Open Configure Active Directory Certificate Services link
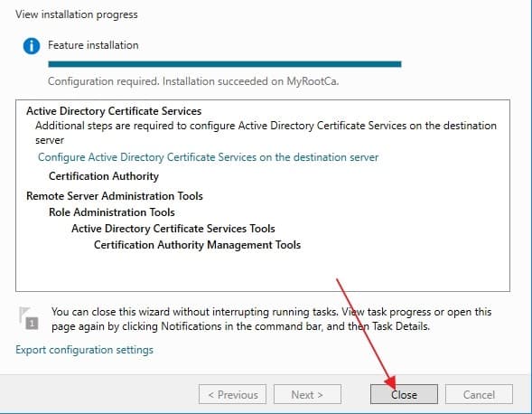Image resolution: width=532 pixels, height=414 pixels. 208,157
